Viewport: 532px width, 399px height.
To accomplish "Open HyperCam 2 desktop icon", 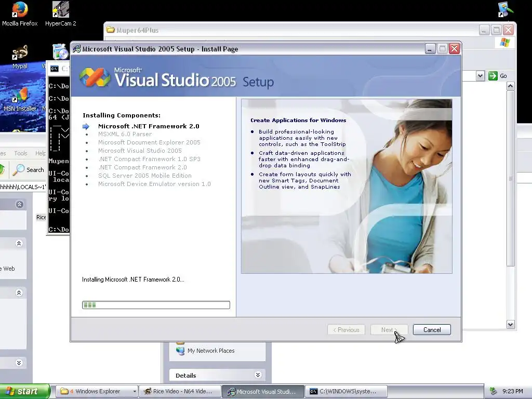I will click(60, 14).
